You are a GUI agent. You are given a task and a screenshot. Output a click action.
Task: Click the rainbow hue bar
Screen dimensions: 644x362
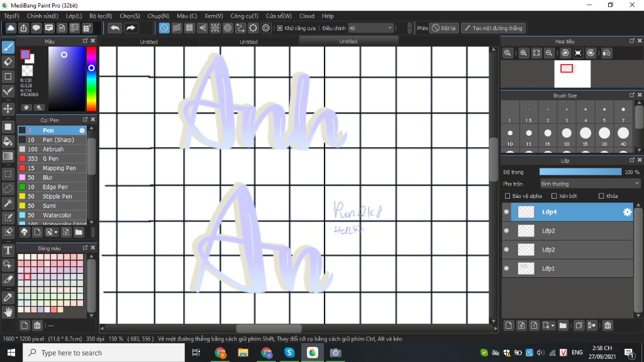[x=91, y=79]
